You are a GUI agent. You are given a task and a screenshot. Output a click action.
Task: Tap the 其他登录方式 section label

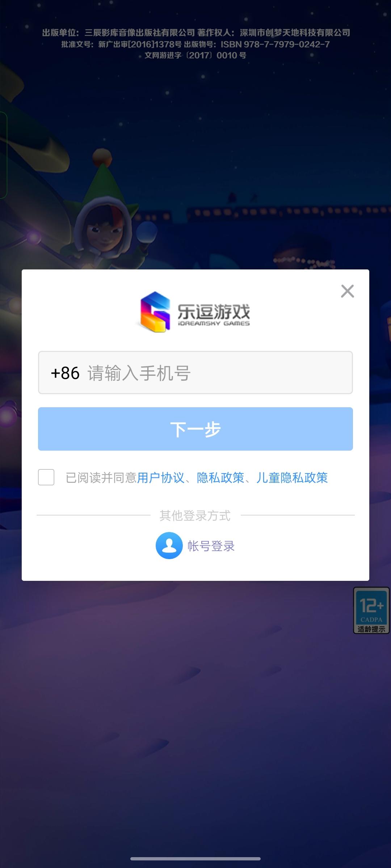coord(195,515)
